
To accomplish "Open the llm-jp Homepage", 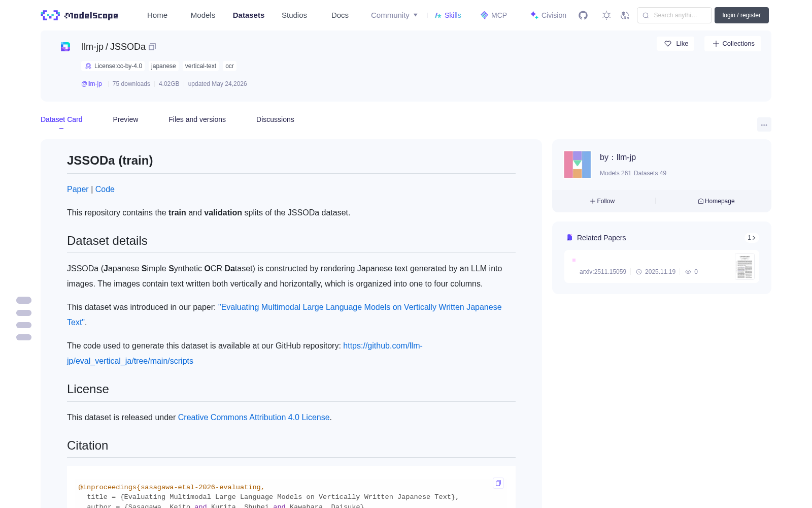I will click(x=716, y=201).
